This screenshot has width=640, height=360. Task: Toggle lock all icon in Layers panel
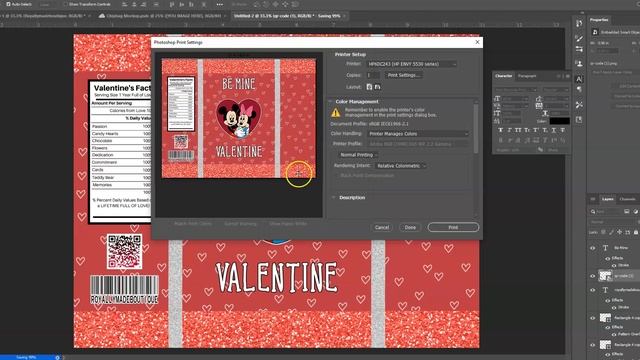tap(636, 232)
